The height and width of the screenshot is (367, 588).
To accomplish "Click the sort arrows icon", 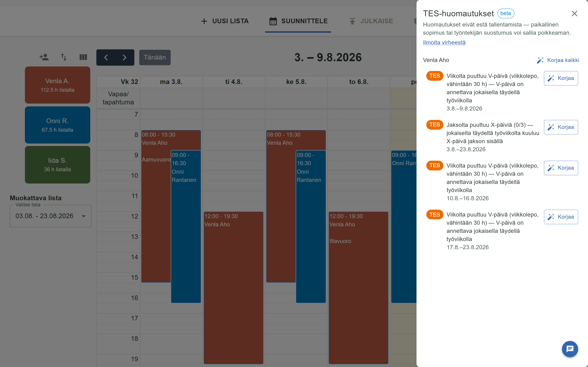I will (64, 57).
